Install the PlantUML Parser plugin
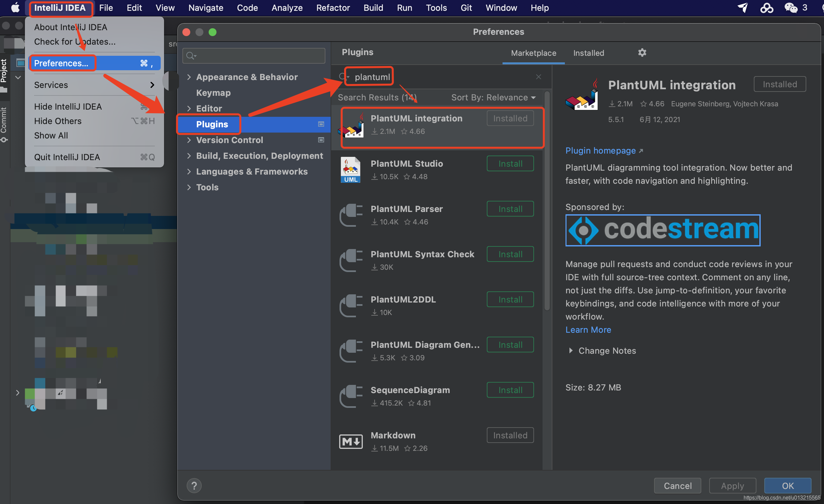The width and height of the screenshot is (824, 504). [510, 209]
